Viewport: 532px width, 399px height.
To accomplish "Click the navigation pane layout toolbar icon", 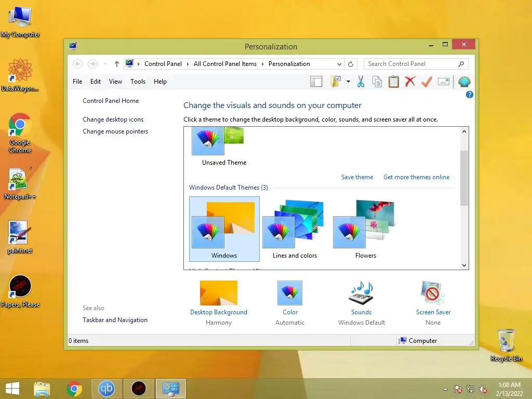I will (x=316, y=82).
